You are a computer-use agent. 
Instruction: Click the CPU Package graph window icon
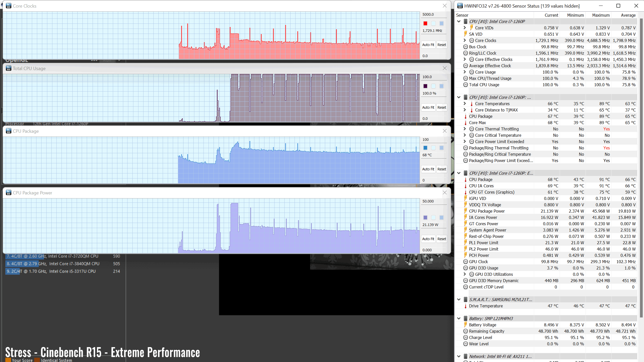click(x=9, y=131)
